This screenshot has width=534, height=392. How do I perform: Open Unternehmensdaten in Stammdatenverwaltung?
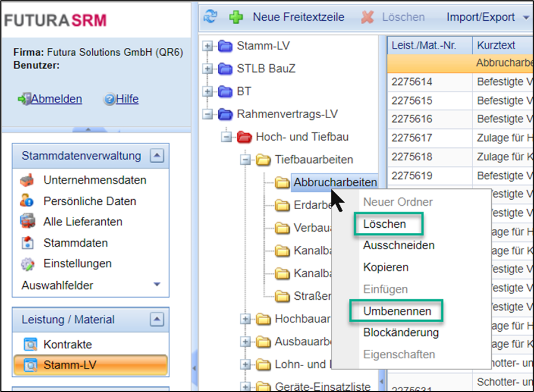click(95, 180)
